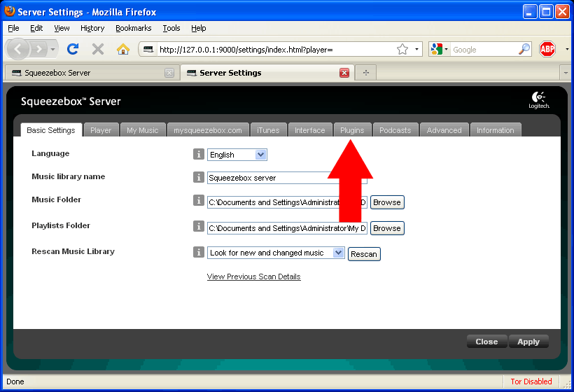Viewport: 574px width, 392px height.
Task: Open the Language dropdown set to English
Action: click(237, 155)
